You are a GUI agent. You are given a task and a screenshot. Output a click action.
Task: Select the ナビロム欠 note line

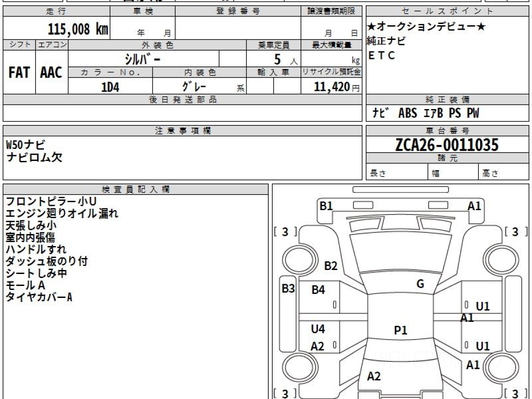[35, 157]
